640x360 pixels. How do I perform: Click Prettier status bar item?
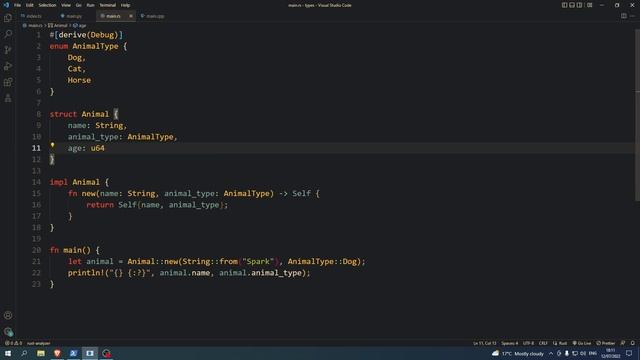tap(606, 343)
